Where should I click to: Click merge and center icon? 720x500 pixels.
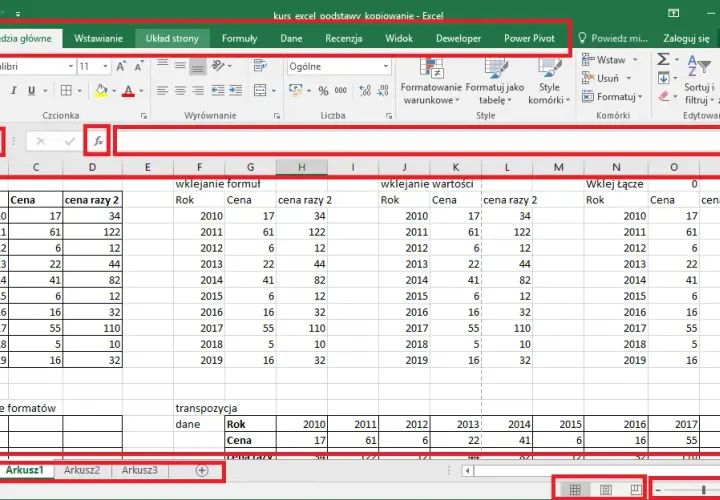[x=260, y=90]
